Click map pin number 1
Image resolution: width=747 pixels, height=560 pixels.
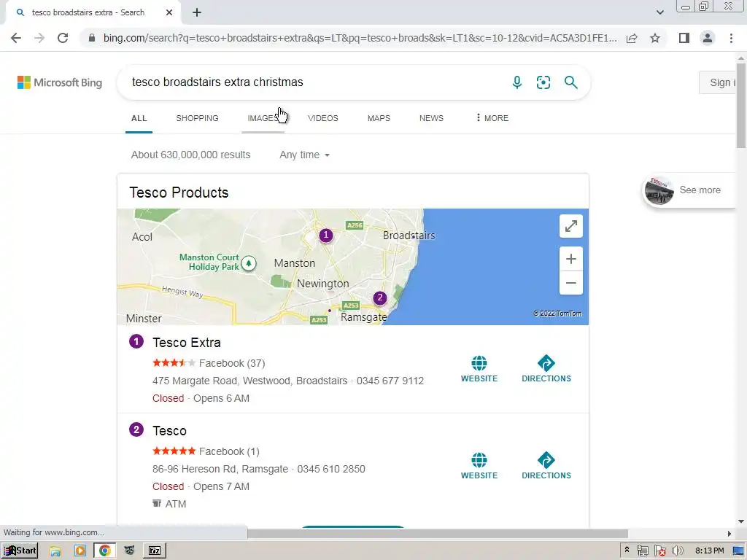pyautogui.click(x=326, y=236)
